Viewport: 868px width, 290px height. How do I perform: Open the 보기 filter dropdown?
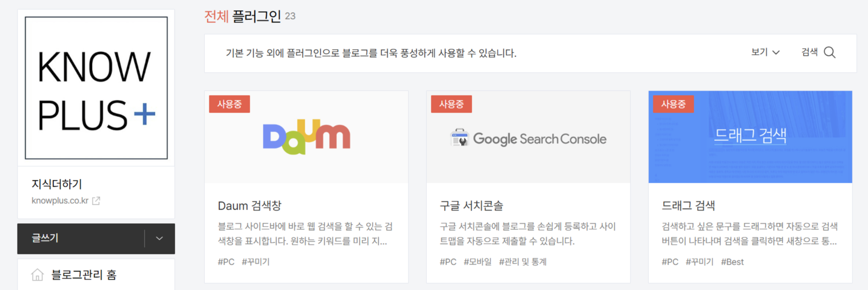coord(765,52)
